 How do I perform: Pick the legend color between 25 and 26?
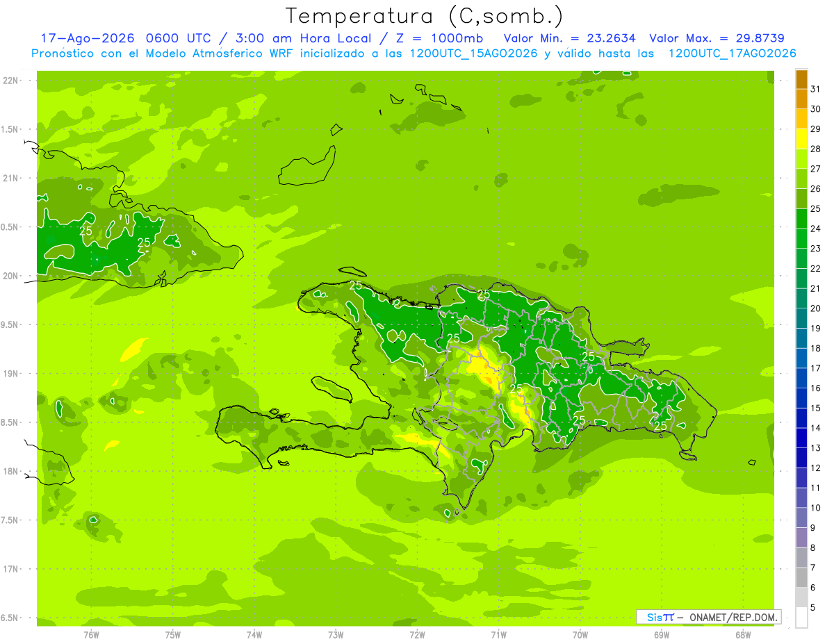click(x=801, y=199)
